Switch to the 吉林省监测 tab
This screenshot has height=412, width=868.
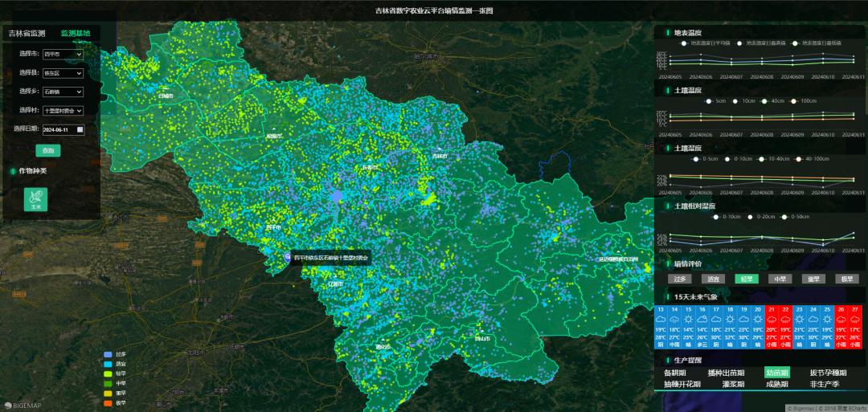(27, 34)
